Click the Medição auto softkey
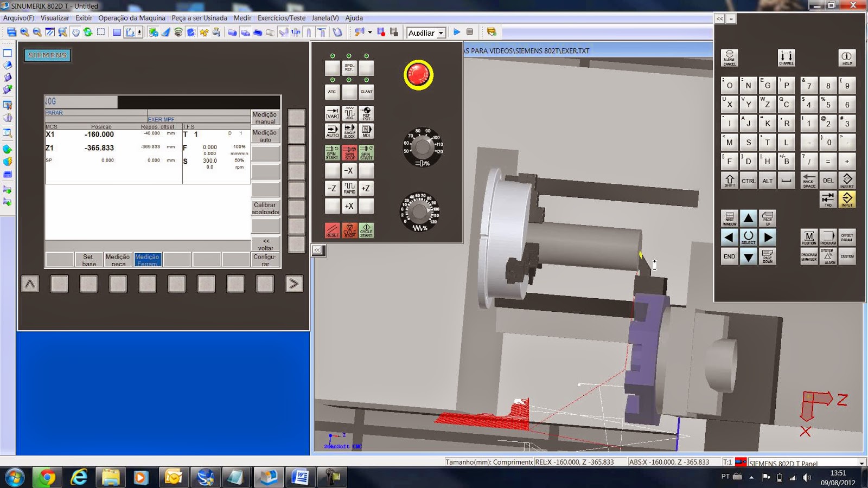868x488 pixels. pos(265,136)
